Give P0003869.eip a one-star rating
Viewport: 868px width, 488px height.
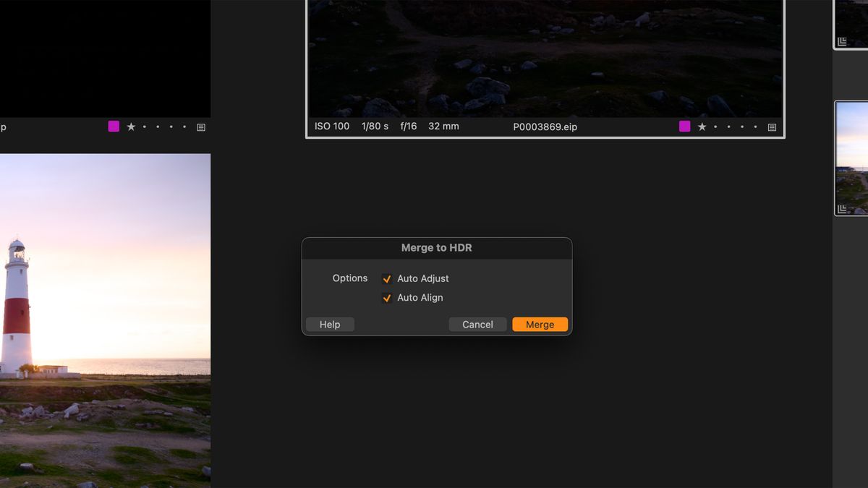[x=702, y=126]
